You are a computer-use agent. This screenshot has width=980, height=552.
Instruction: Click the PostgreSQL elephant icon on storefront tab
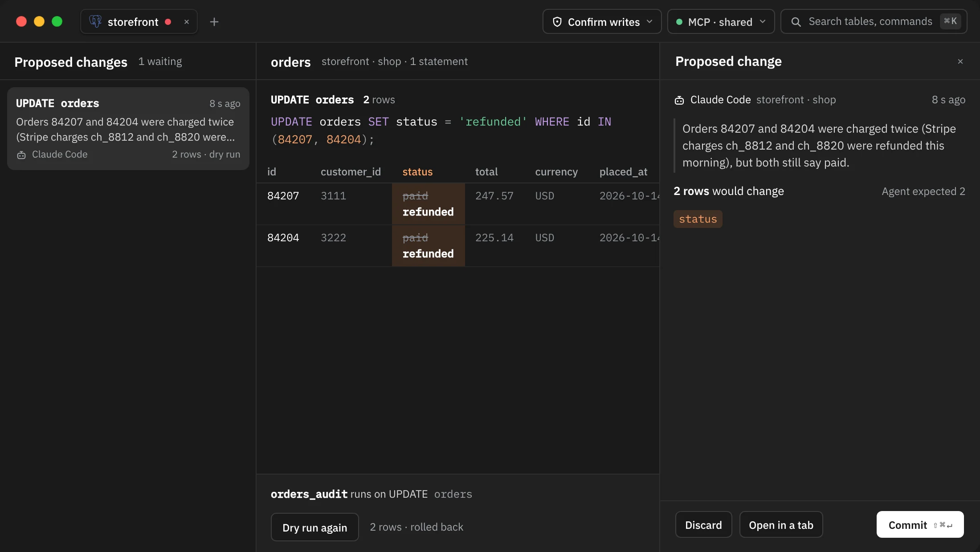[x=95, y=21]
